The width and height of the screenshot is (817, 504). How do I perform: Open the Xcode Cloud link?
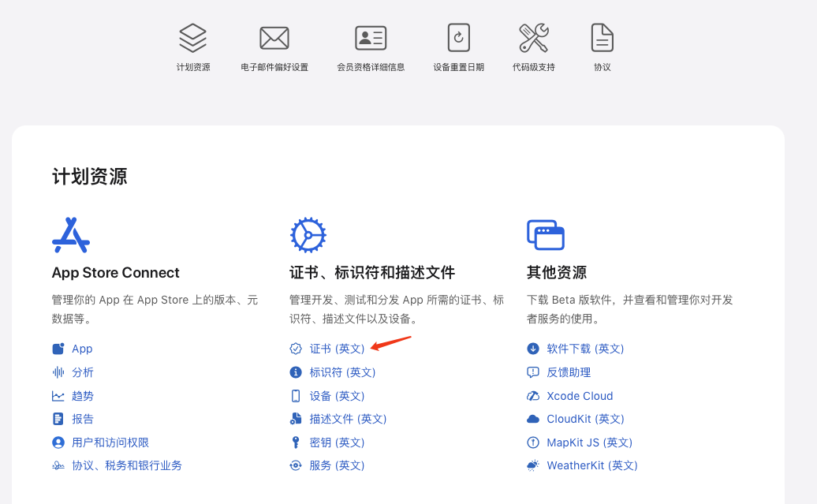[580, 396]
